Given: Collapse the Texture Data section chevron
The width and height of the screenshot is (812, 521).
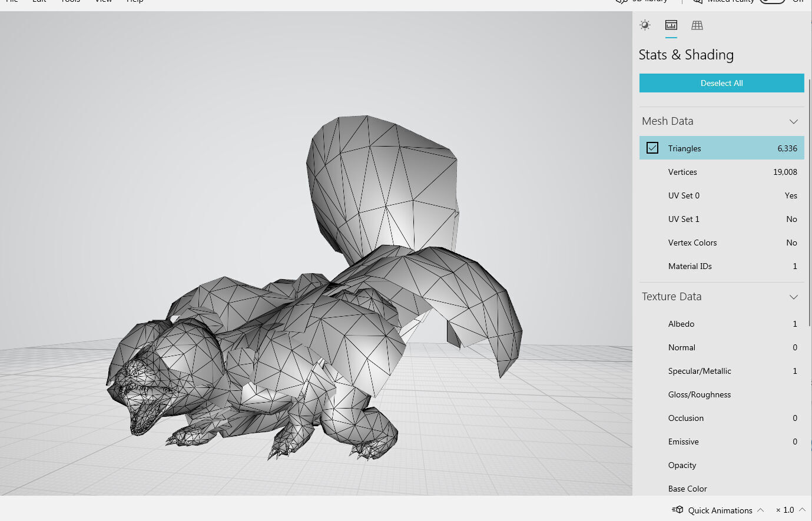Looking at the screenshot, I should 794,297.
